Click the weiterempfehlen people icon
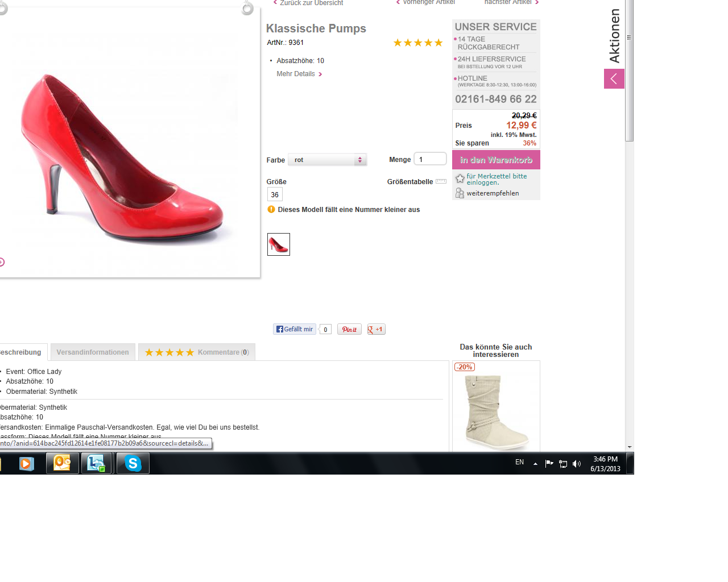 (x=460, y=193)
